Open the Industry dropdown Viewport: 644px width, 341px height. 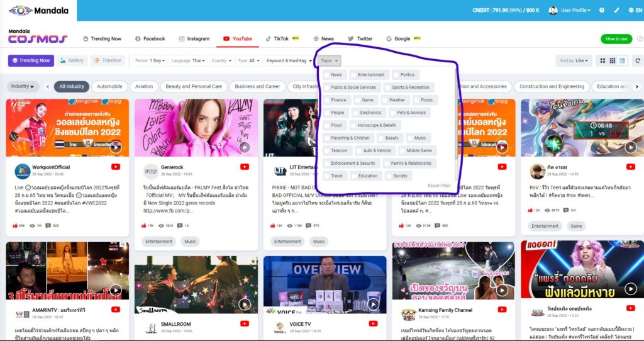click(x=23, y=86)
